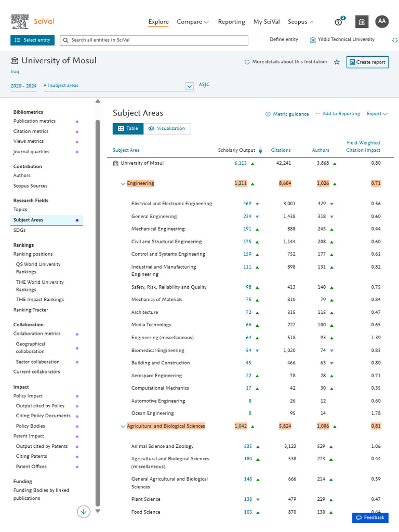Click the ASJC classification link
Image resolution: width=399 pixels, height=532 pixels.
pyautogui.click(x=204, y=85)
